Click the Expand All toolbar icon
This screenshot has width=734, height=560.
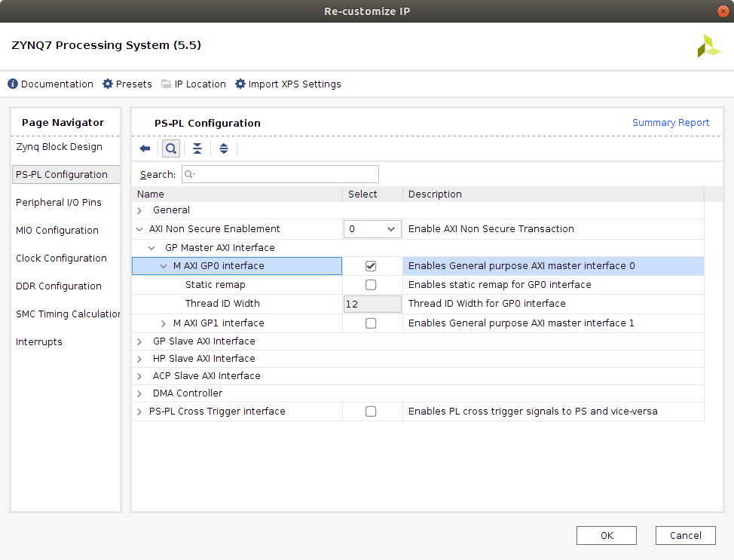point(224,149)
